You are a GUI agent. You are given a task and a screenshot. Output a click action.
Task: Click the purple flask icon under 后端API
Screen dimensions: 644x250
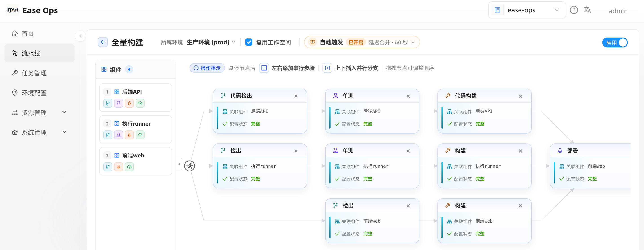tap(119, 103)
